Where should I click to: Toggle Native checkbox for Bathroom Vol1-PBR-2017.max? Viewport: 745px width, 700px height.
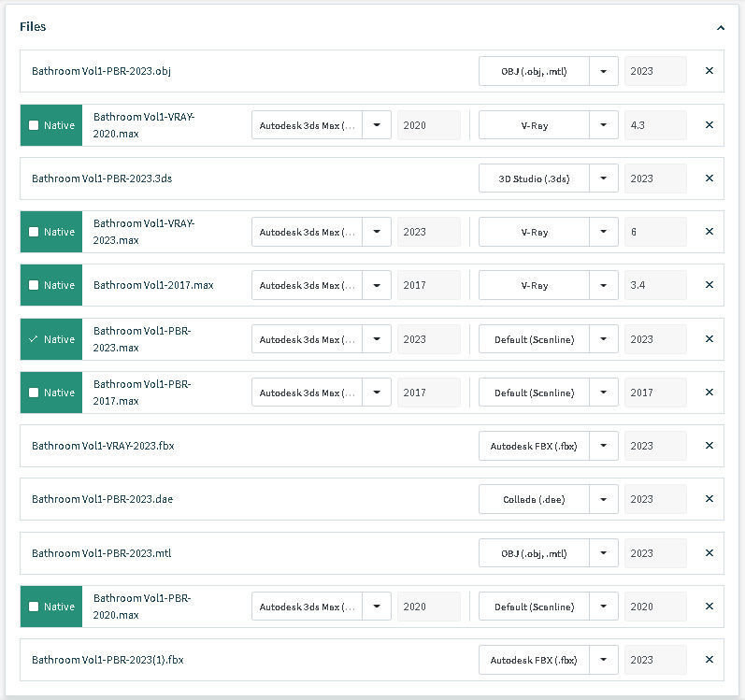pyautogui.click(x=35, y=393)
